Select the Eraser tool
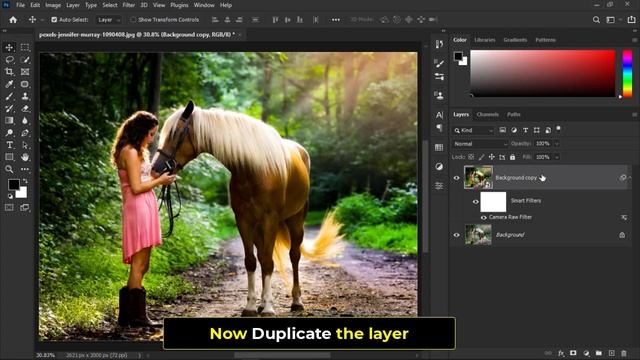 point(25,109)
